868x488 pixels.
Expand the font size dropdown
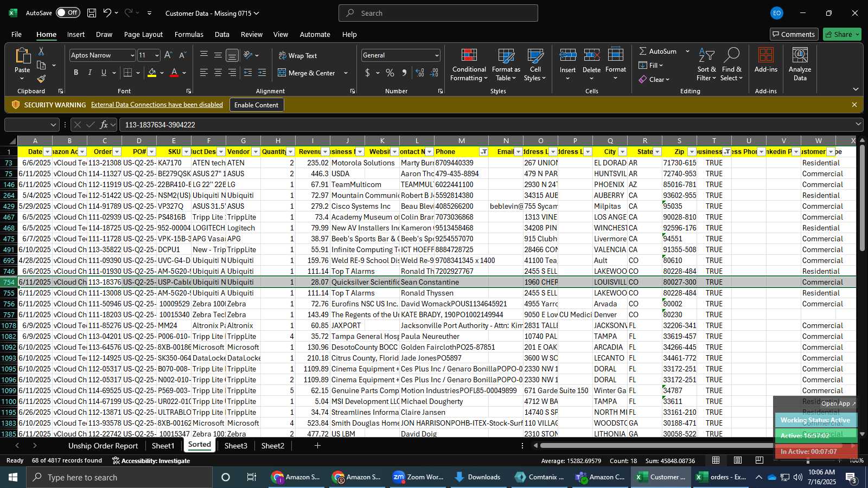pyautogui.click(x=157, y=55)
